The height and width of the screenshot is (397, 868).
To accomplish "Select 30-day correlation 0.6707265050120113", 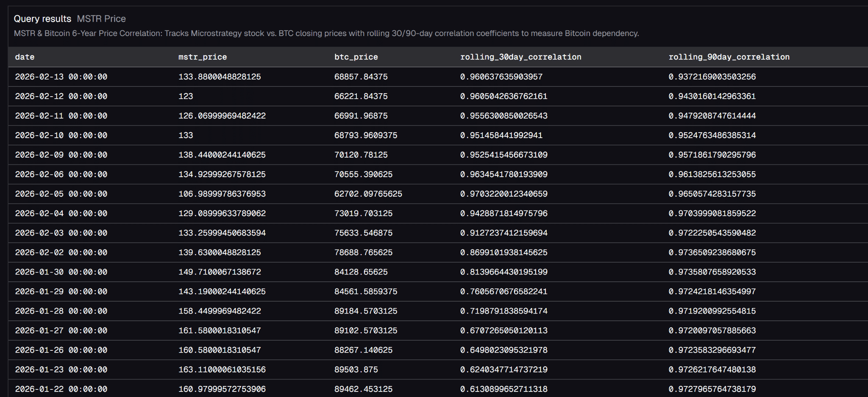I will pos(504,330).
